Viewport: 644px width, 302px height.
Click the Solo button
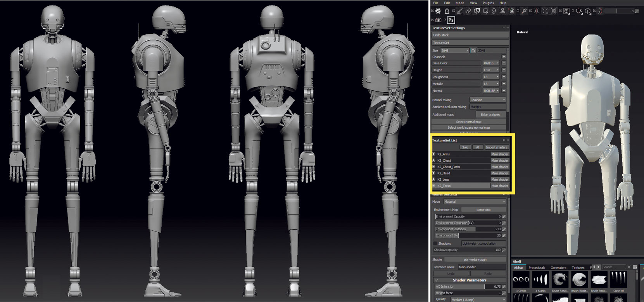click(465, 147)
